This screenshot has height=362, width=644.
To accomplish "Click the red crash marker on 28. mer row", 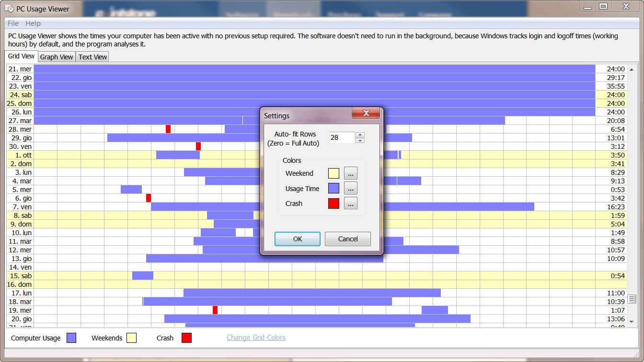I will click(x=168, y=129).
